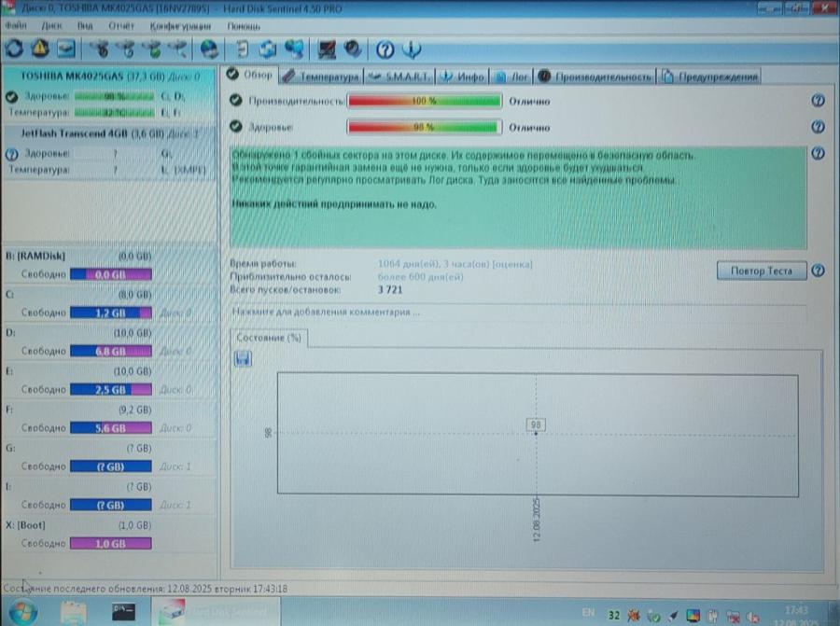
Task: Click help icon beside Производительность bar
Action: click(x=818, y=100)
